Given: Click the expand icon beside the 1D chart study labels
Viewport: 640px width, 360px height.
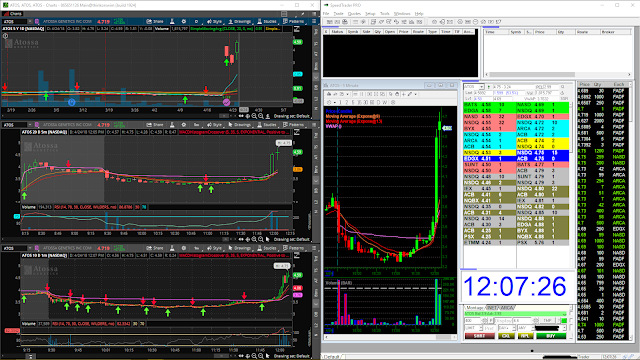Looking at the screenshot, I should click(297, 29).
